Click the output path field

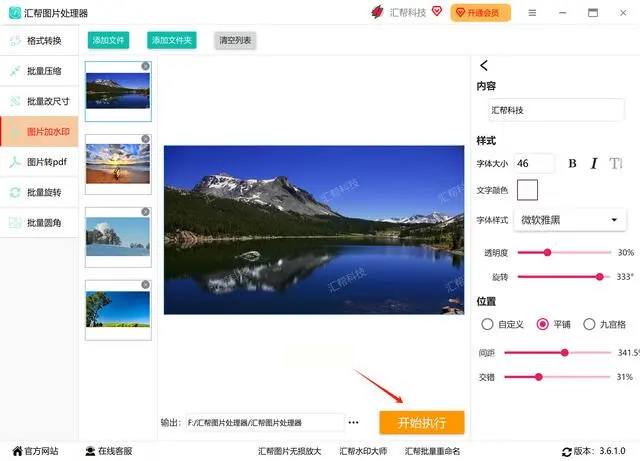(265, 423)
